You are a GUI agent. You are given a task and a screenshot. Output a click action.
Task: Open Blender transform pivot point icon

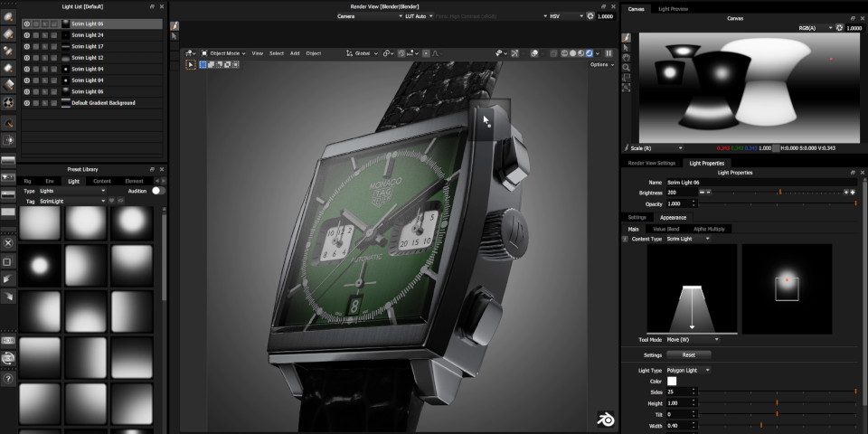click(x=388, y=53)
